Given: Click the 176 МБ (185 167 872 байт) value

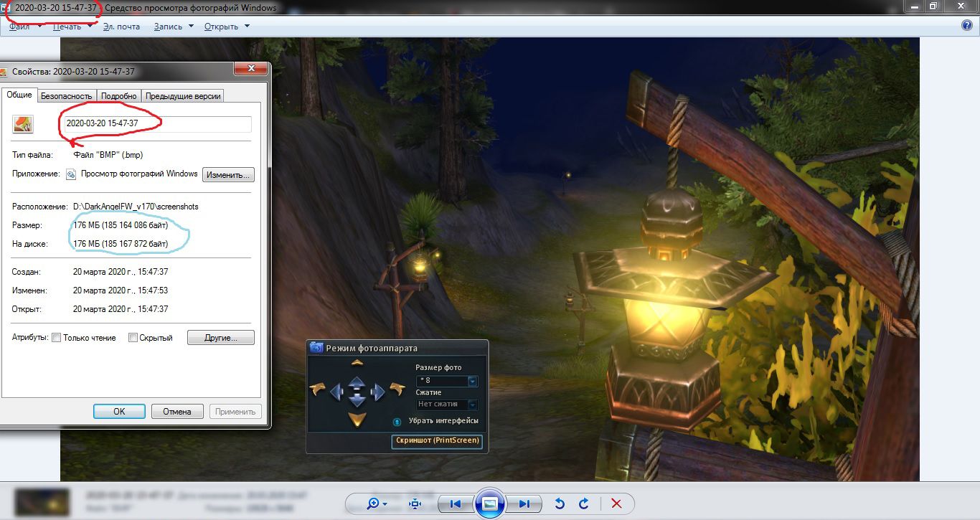Looking at the screenshot, I should pyautogui.click(x=121, y=244).
